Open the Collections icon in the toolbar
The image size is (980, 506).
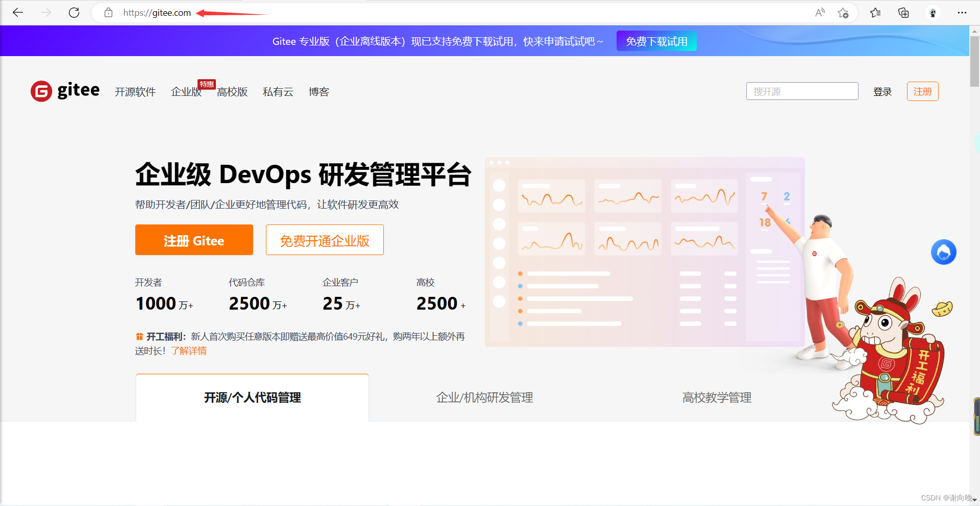(x=903, y=13)
